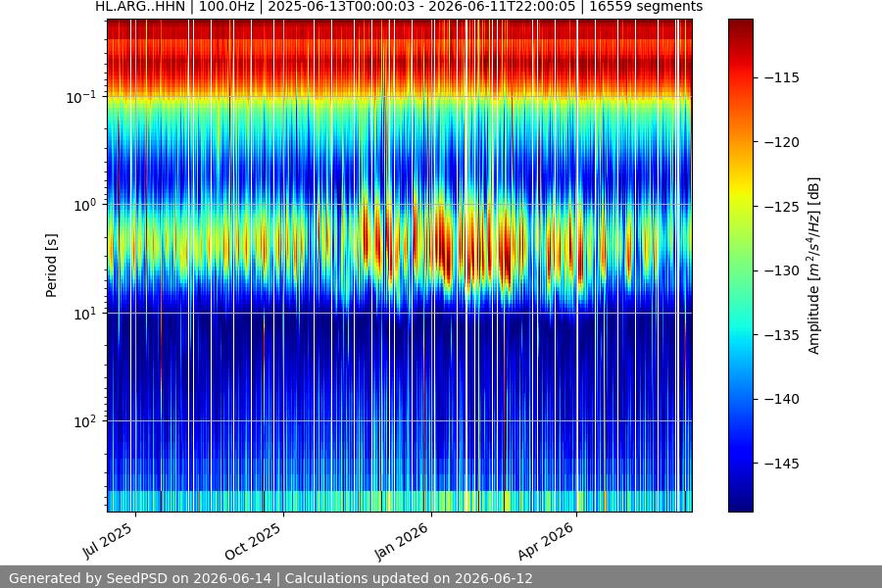The image size is (882, 588).
Task: Select the 'Oct 2025' x-axis tick label
Action: tap(253, 541)
